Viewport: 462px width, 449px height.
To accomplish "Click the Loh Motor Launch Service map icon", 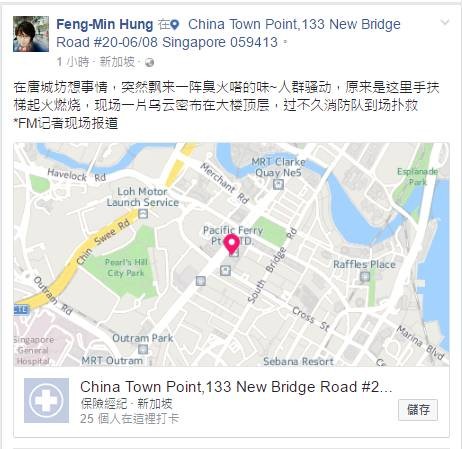I will click(x=143, y=213).
